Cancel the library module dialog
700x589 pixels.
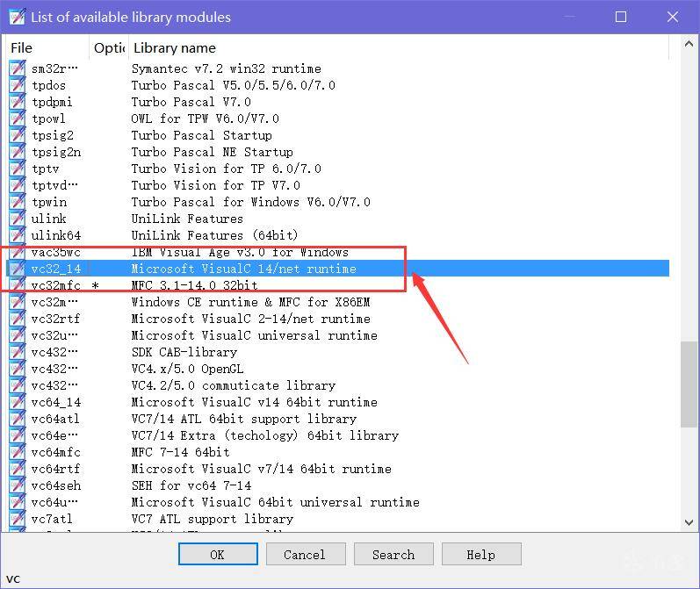[306, 554]
